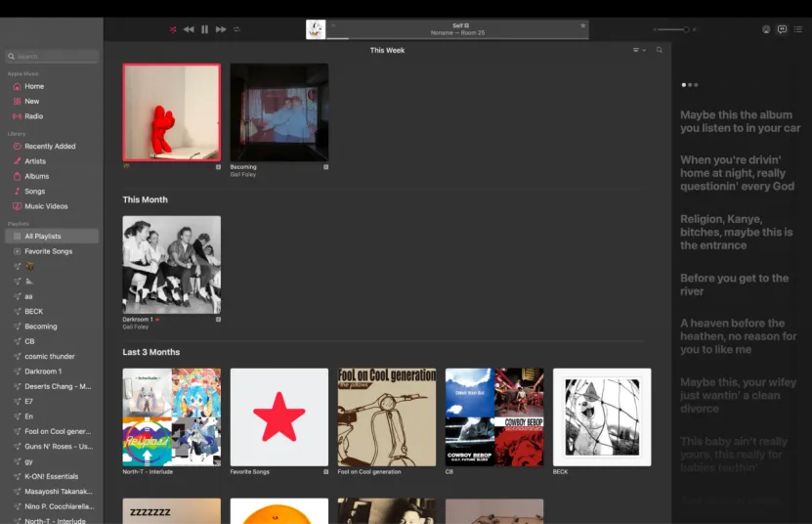Jump to lyric "A heaven before the heathen"
This screenshot has height=524, width=812.
[739, 336]
